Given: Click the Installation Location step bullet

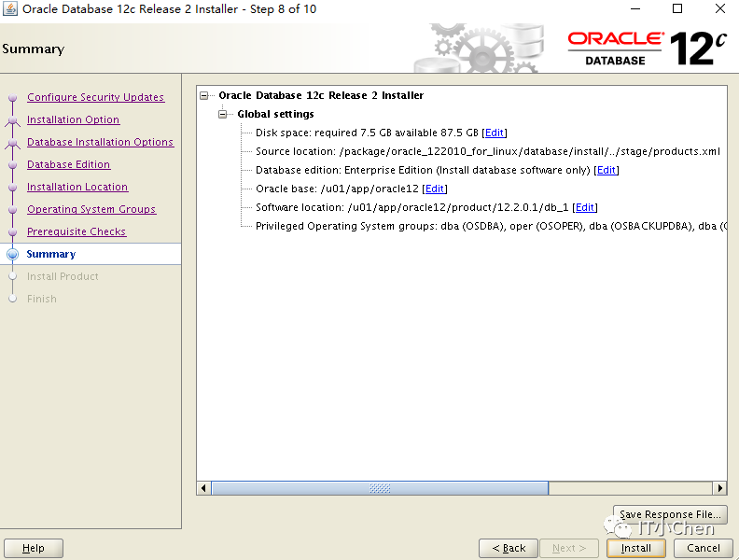Looking at the screenshot, I should pos(13,188).
